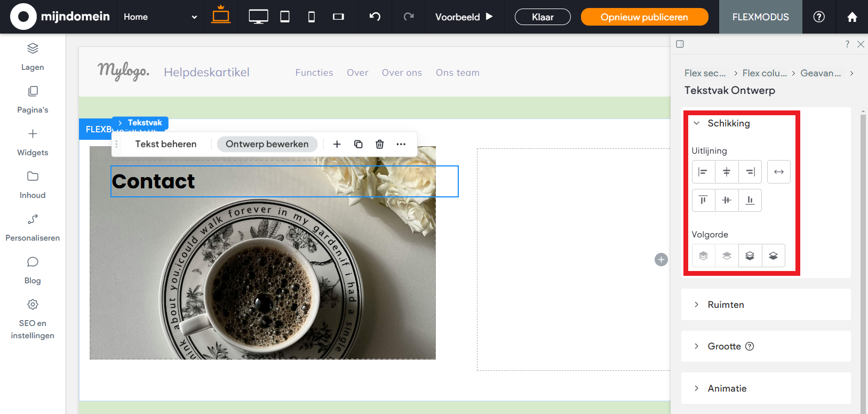
Task: Switch to the tablet view
Action: pyautogui.click(x=285, y=17)
